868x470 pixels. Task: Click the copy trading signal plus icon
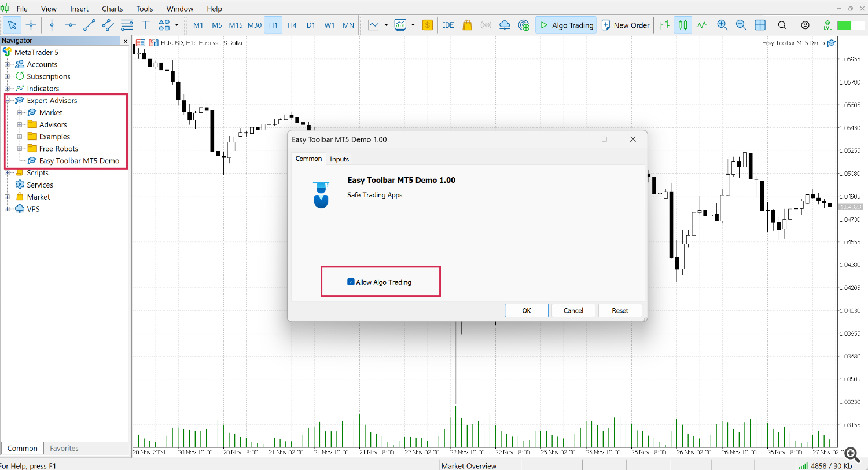pos(524,25)
